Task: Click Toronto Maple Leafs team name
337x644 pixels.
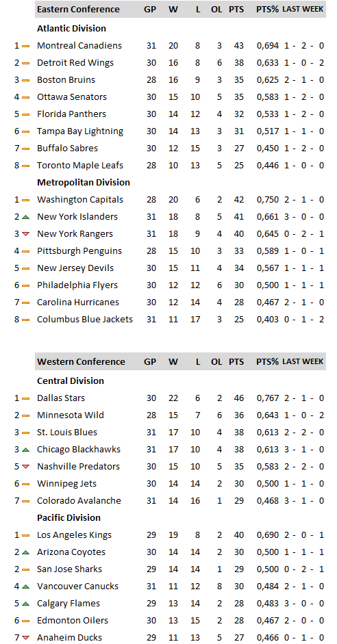Action: click(80, 166)
